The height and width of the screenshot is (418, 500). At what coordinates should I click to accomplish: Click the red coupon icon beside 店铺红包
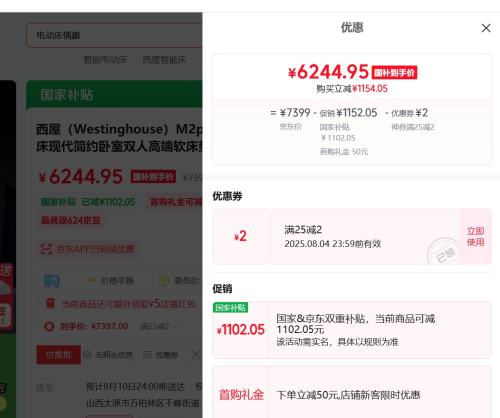coord(50,304)
